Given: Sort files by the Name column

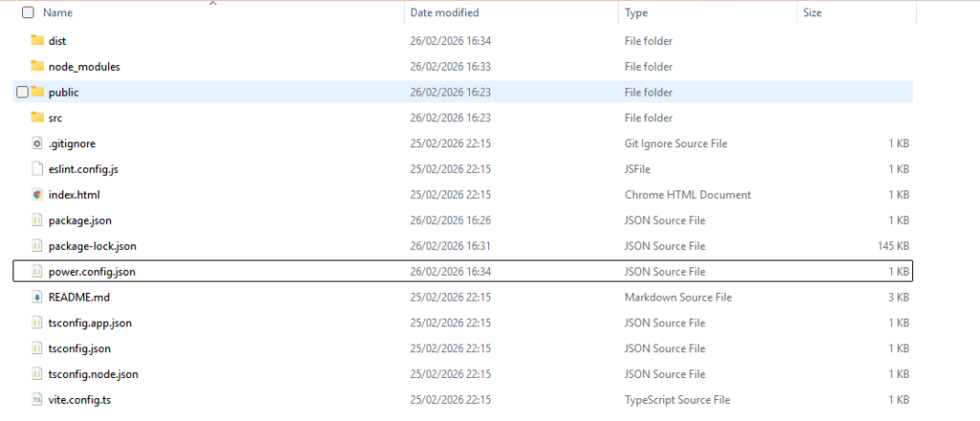Looking at the screenshot, I should pyautogui.click(x=58, y=12).
